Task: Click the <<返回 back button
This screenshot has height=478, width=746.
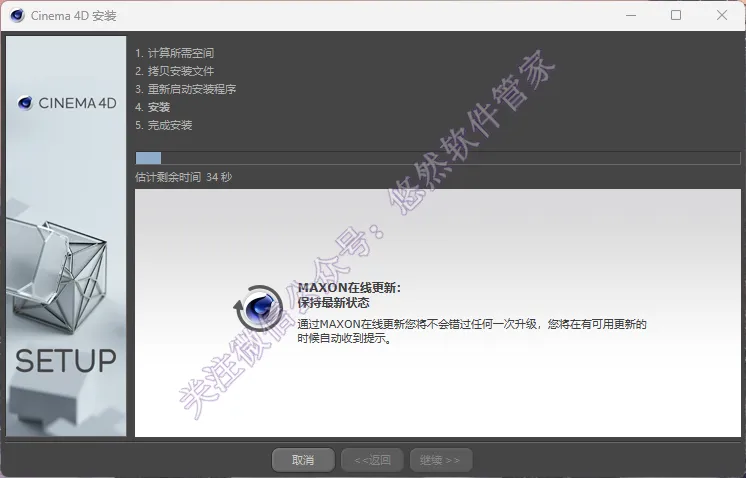Action: [x=373, y=460]
